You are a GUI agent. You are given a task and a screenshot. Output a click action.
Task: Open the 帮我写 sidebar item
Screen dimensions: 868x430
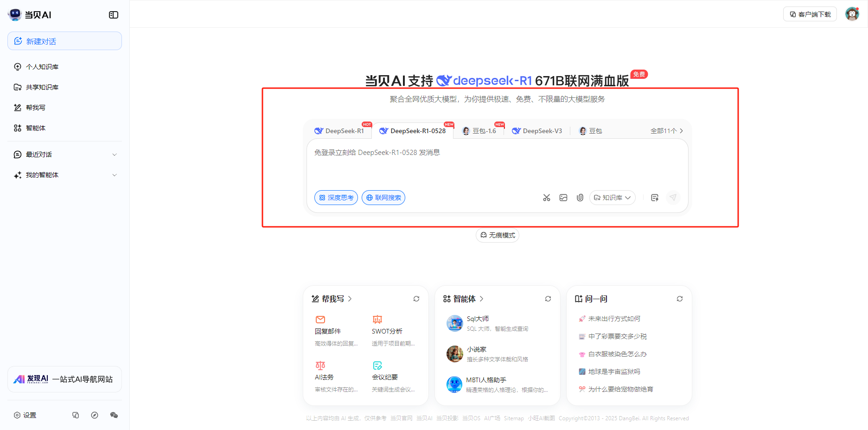64,108
